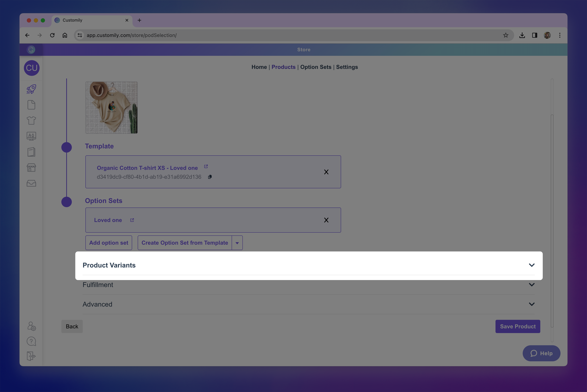Open the inbox tray sidebar icon
This screenshot has height=392, width=587.
coord(31,183)
